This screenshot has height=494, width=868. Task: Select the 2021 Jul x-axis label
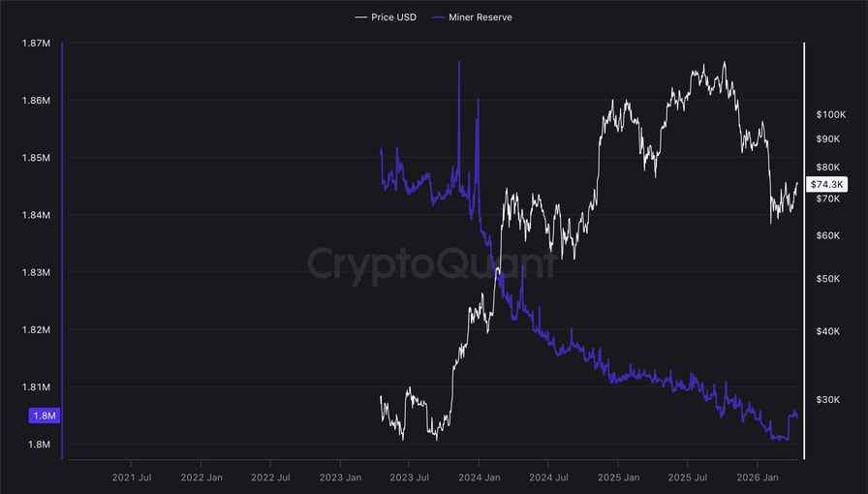tap(132, 478)
